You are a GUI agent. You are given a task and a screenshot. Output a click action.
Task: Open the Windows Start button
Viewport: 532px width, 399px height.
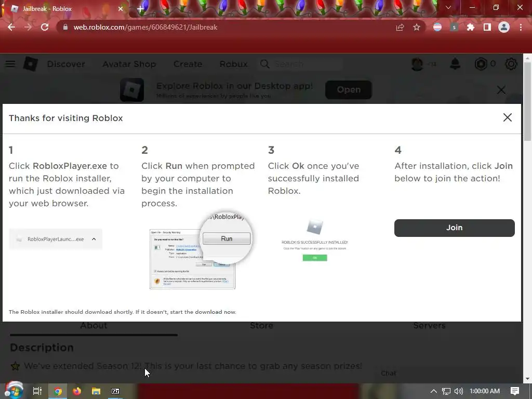(x=13, y=391)
